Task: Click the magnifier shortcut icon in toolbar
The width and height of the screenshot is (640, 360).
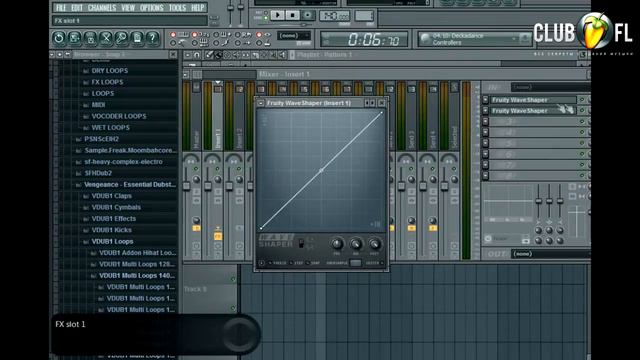Action: (x=121, y=38)
